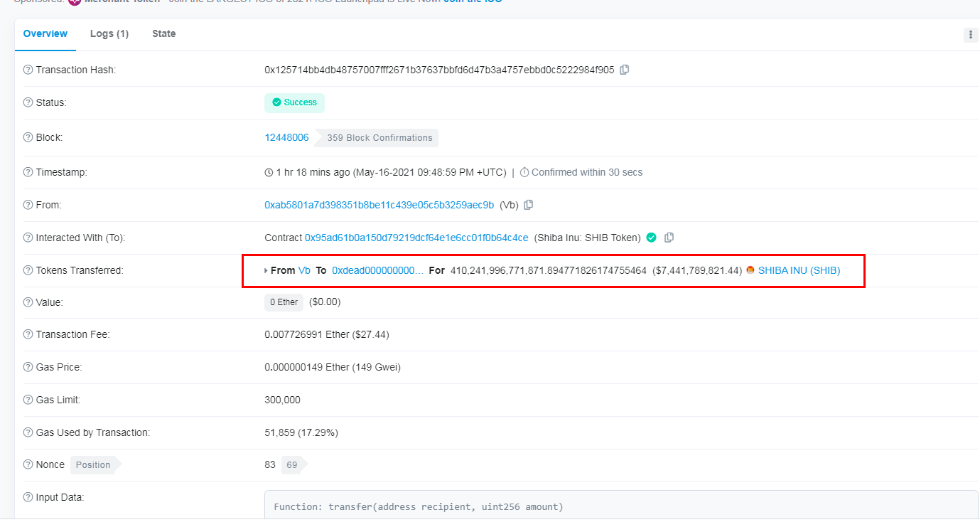This screenshot has width=980, height=532.
Task: Click the SHIBA INU token logo icon
Action: tap(750, 270)
